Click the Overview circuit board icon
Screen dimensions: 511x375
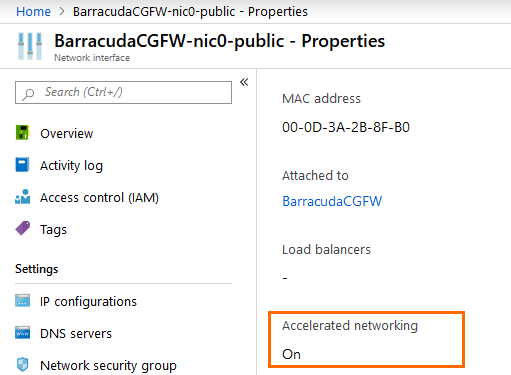point(22,133)
